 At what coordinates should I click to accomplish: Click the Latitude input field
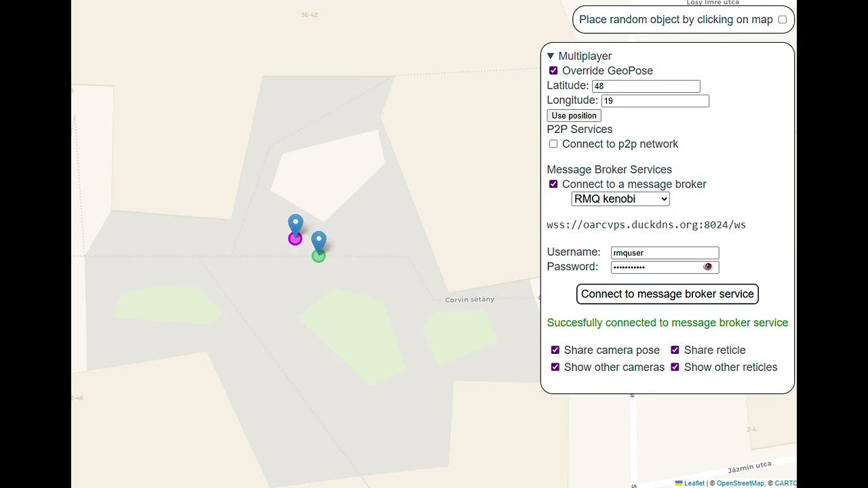(x=646, y=86)
